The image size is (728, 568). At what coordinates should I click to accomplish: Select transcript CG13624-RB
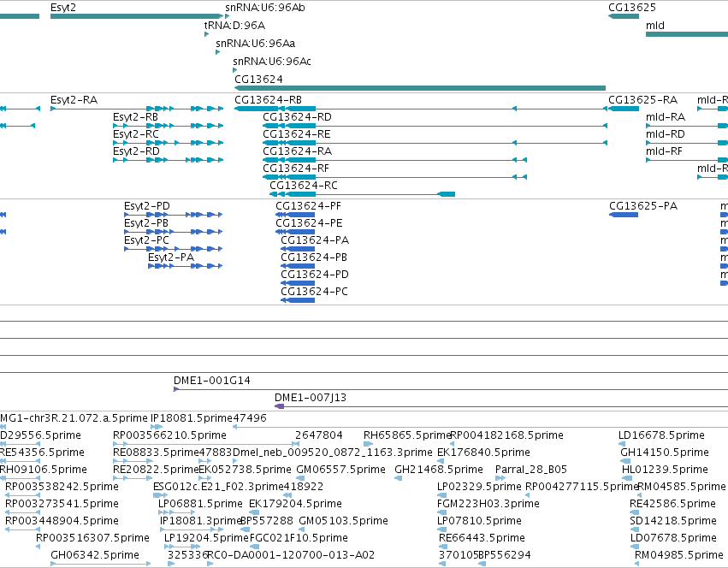coord(421,109)
